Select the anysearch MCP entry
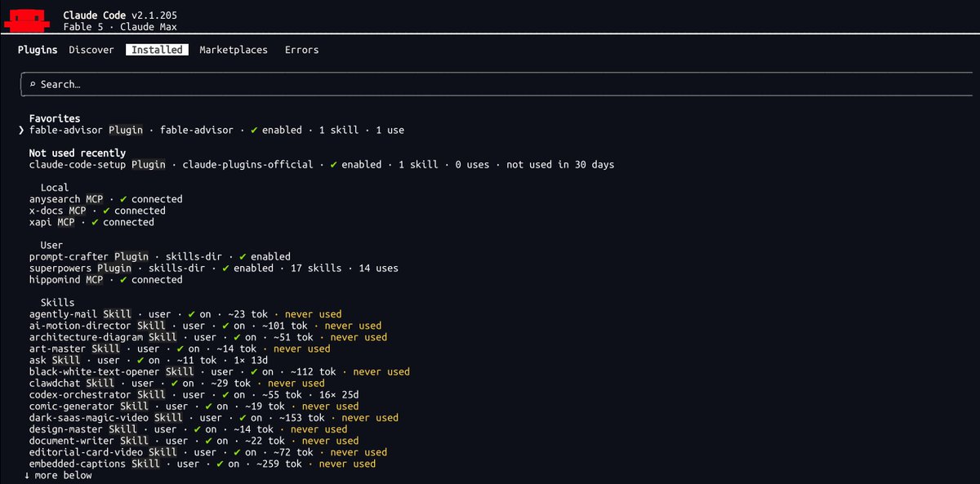The height and width of the screenshot is (484, 980). (x=105, y=199)
